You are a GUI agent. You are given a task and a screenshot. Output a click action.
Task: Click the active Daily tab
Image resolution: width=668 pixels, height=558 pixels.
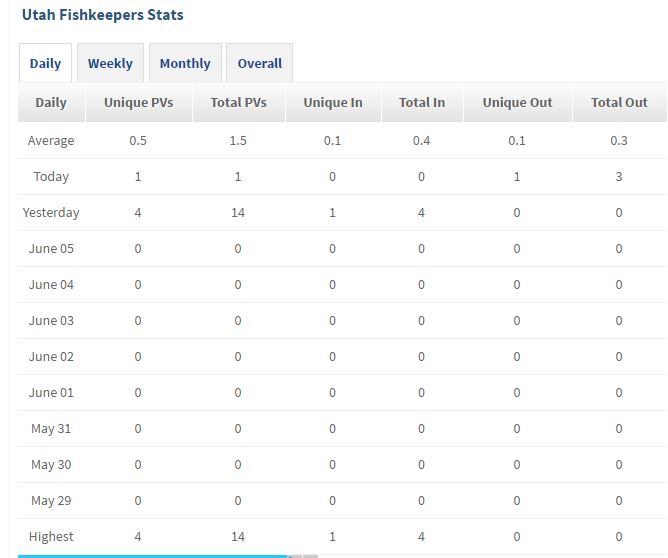click(45, 63)
